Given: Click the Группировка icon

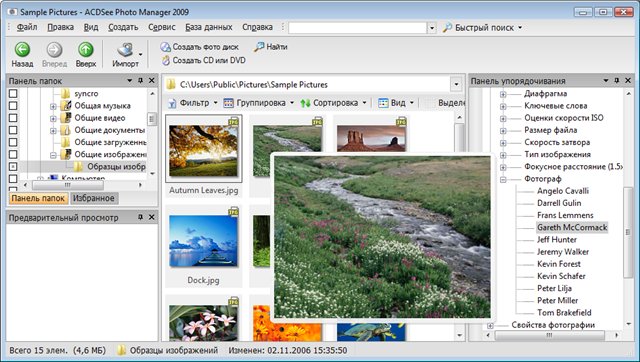Looking at the screenshot, I should point(228,103).
